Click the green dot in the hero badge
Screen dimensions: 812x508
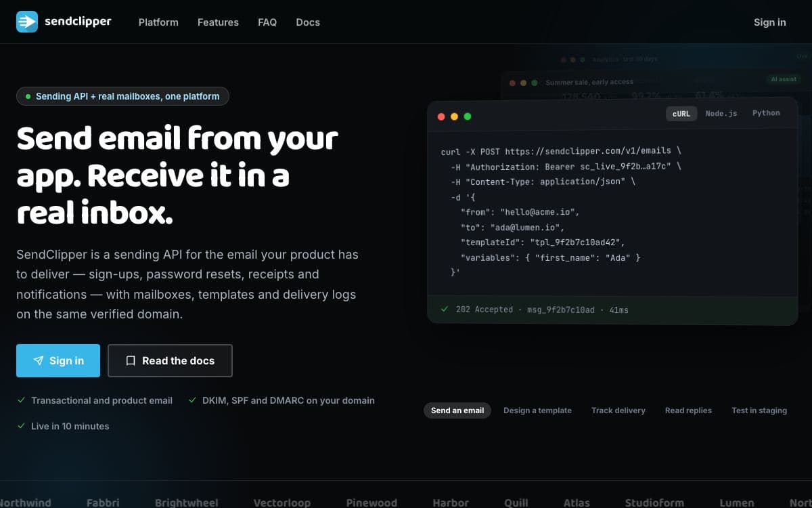(28, 96)
